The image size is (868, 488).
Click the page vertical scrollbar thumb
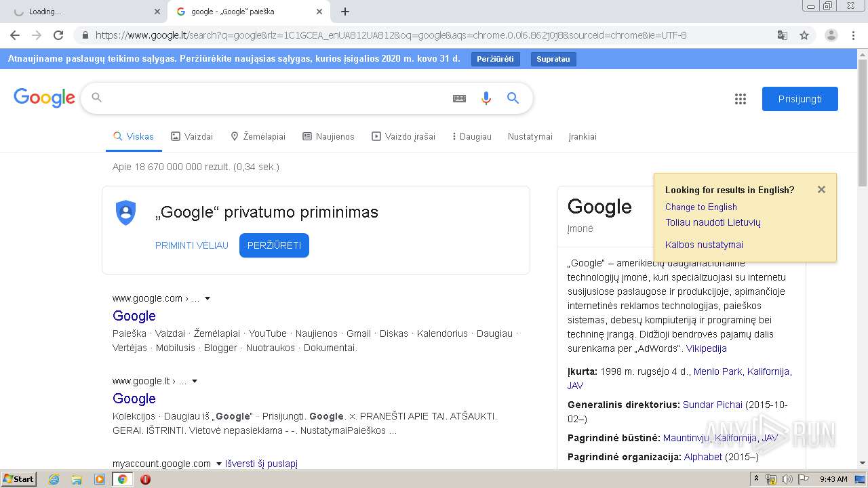pyautogui.click(x=863, y=122)
